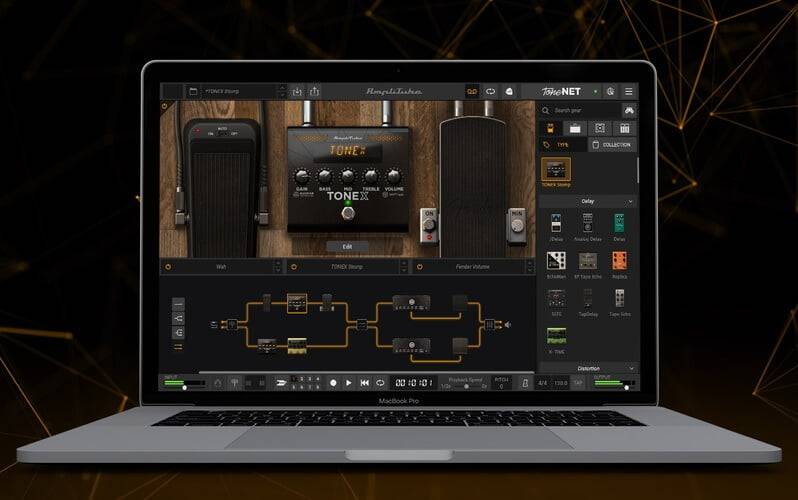Click the play button in transport
Image resolution: width=798 pixels, height=500 pixels.
(349, 383)
